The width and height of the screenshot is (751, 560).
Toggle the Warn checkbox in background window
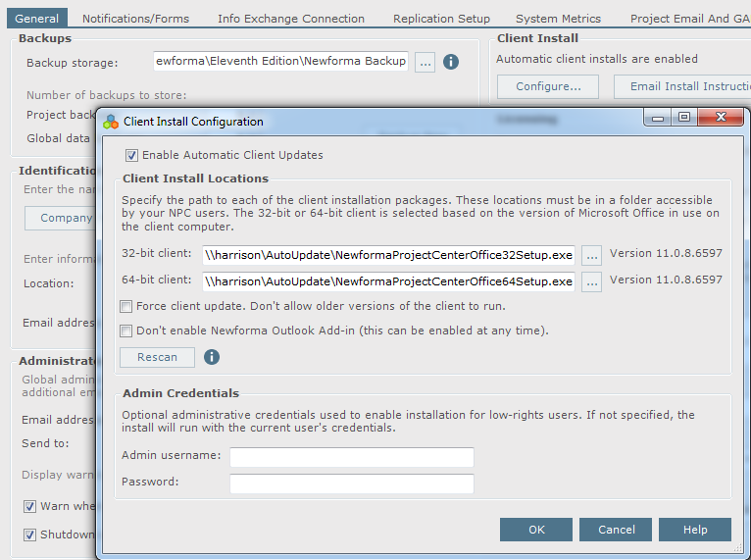[x=29, y=506]
